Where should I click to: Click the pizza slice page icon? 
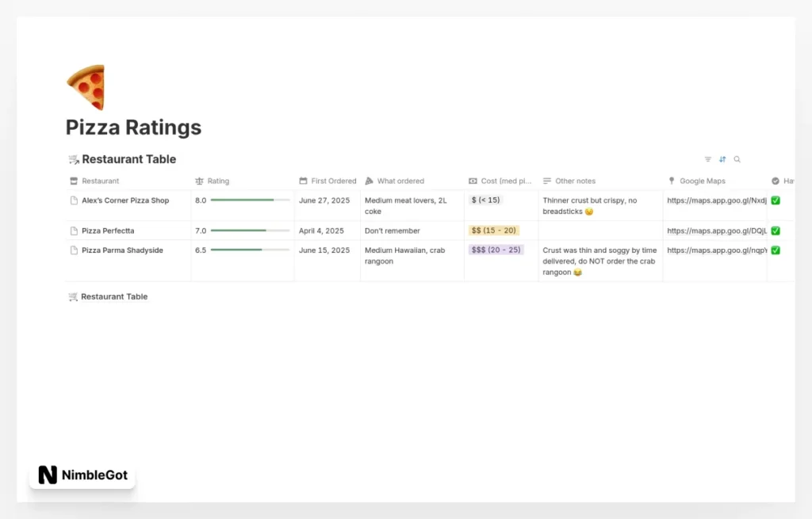[86, 86]
